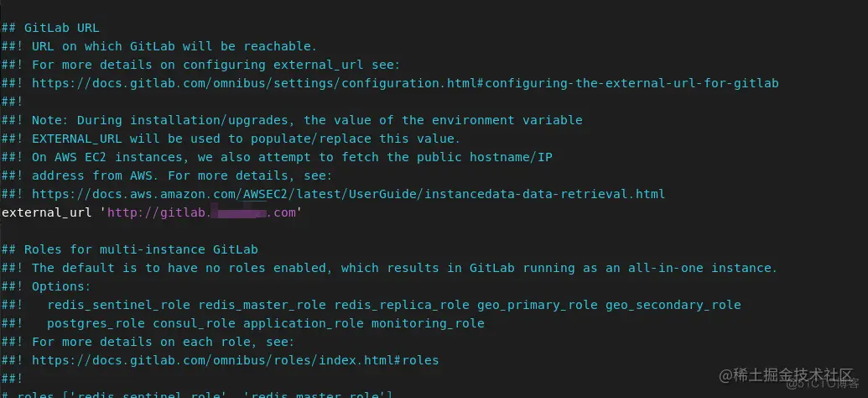
Task: Open the docs.gitlab.com configuration.html link
Action: pos(405,83)
